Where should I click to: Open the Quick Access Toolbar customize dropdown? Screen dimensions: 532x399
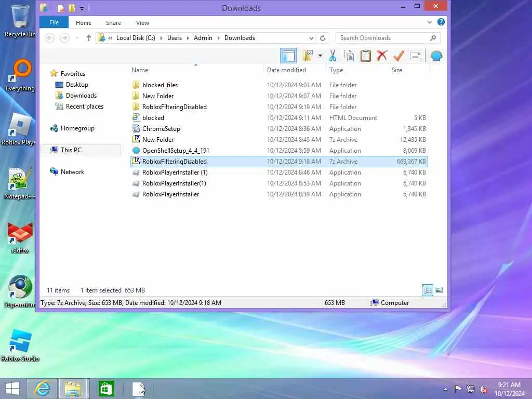[82, 8]
